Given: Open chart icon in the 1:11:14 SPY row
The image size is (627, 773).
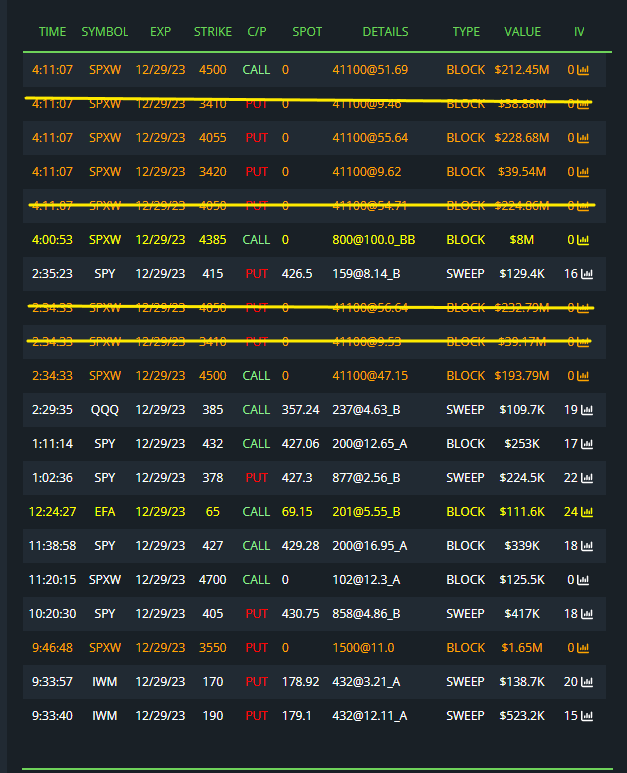Looking at the screenshot, I should click(587, 444).
